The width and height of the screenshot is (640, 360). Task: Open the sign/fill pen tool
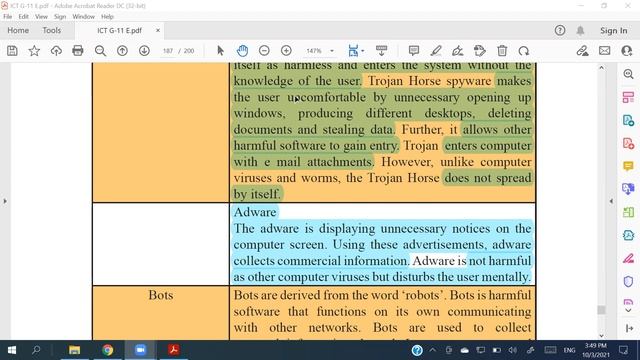click(458, 51)
